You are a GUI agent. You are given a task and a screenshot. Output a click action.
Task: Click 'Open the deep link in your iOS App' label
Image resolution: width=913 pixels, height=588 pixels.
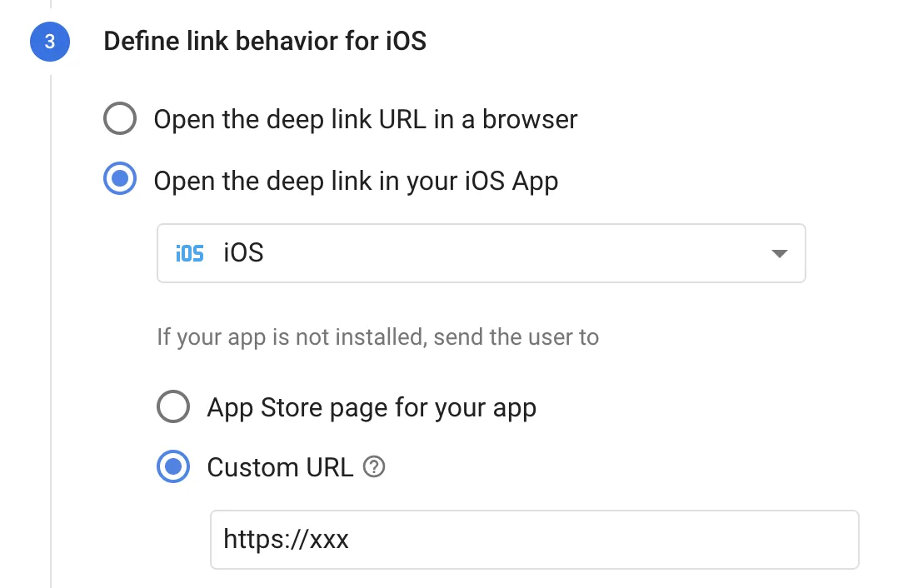click(x=356, y=180)
